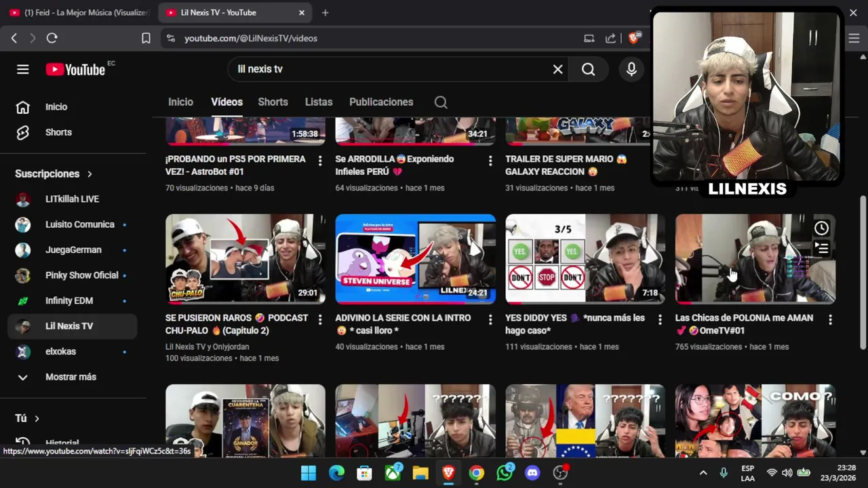The image size is (868, 488).
Task: Open volume control in system tray
Action: [x=787, y=473]
